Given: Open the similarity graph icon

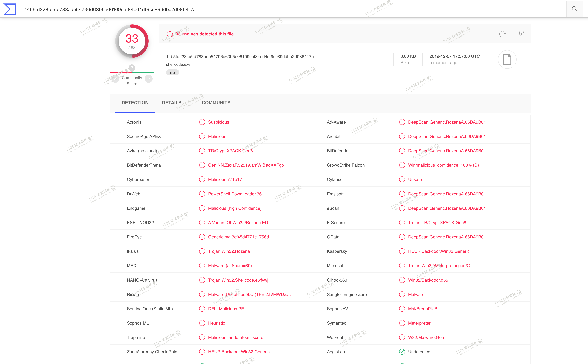Looking at the screenshot, I should coord(521,34).
